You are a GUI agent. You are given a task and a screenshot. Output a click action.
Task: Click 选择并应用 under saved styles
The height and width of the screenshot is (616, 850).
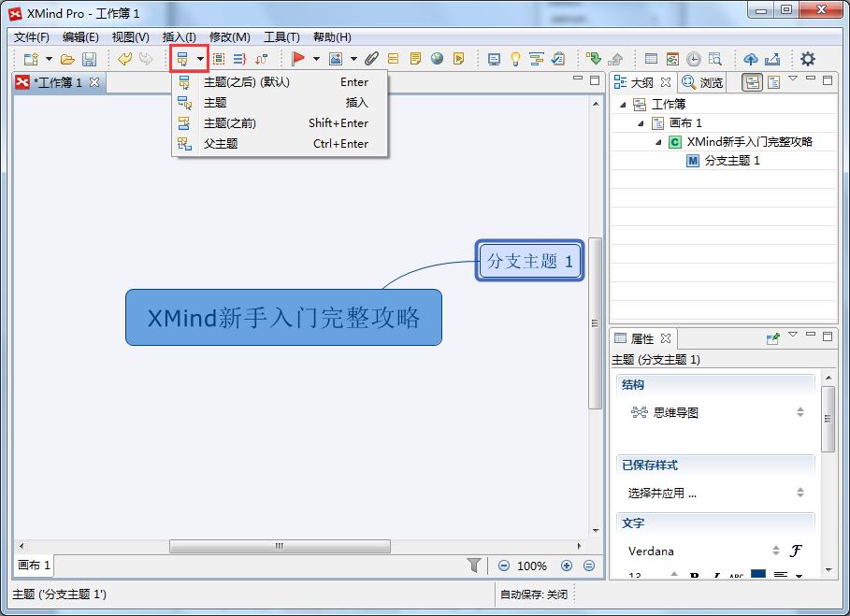coord(659,490)
